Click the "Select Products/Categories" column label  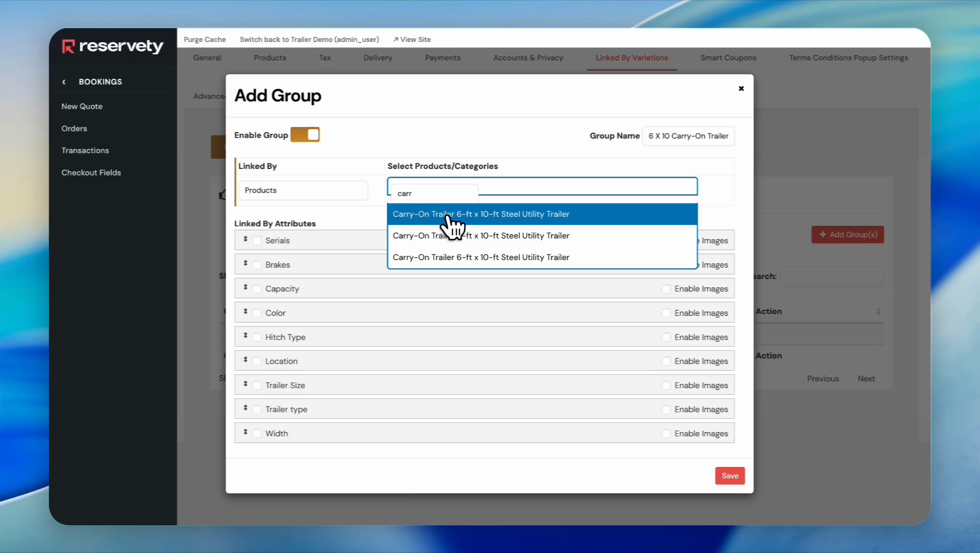point(442,166)
